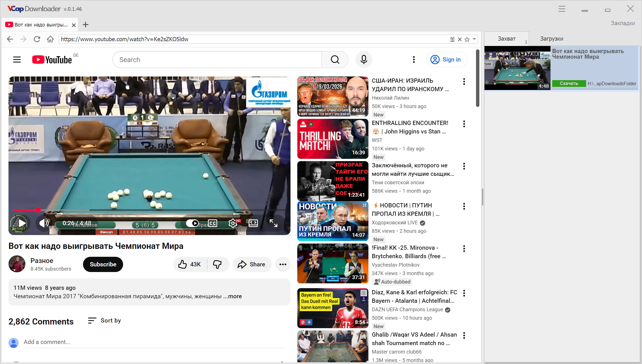Dislike the video with thumbs-down icon
642x364 pixels.
[217, 264]
